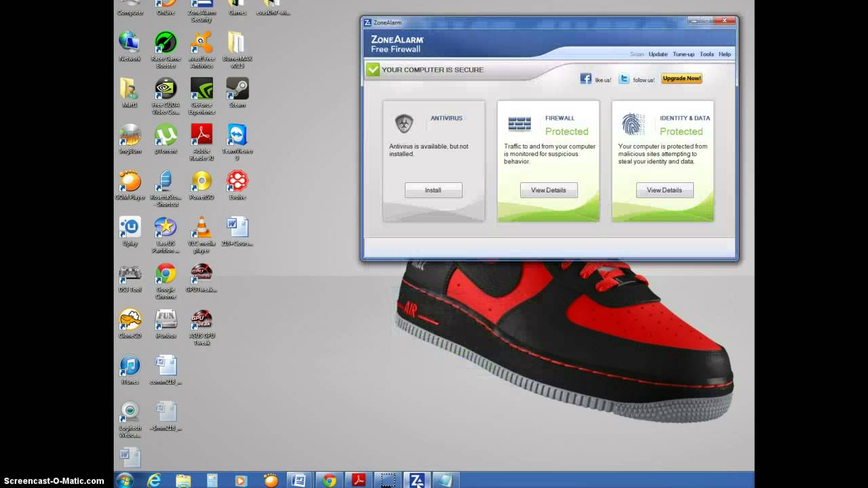Screen dimensions: 868x488
Task: Switch to ZoneAlarm taskbar button
Action: pyautogui.click(x=417, y=481)
